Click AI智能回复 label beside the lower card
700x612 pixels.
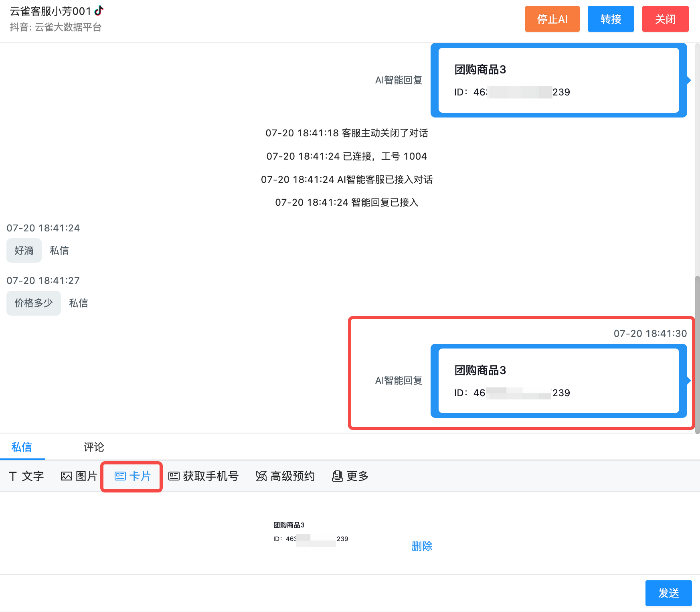(x=399, y=381)
